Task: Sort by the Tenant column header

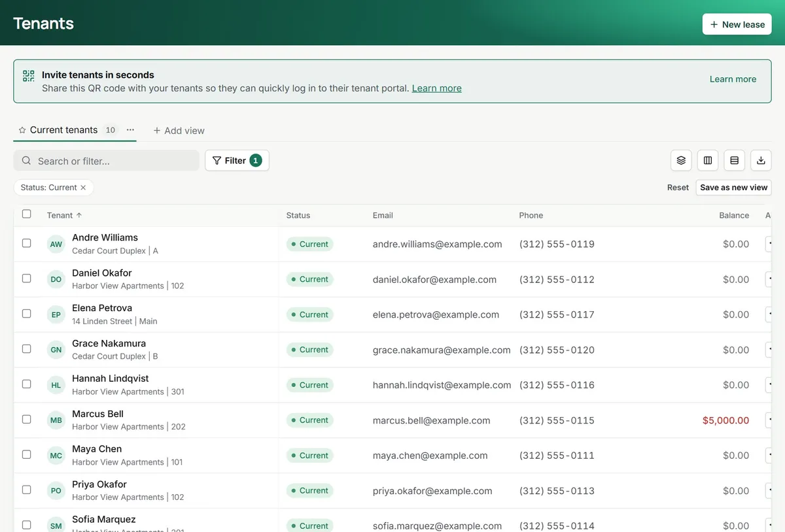Action: pyautogui.click(x=64, y=215)
